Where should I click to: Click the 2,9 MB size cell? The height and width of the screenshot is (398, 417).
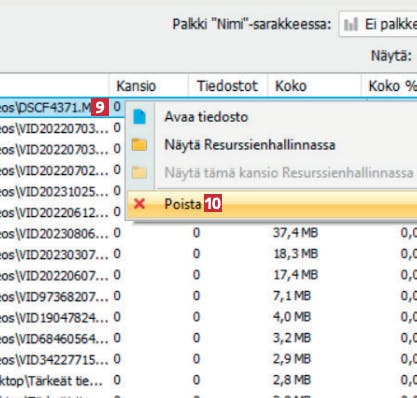(x=292, y=359)
